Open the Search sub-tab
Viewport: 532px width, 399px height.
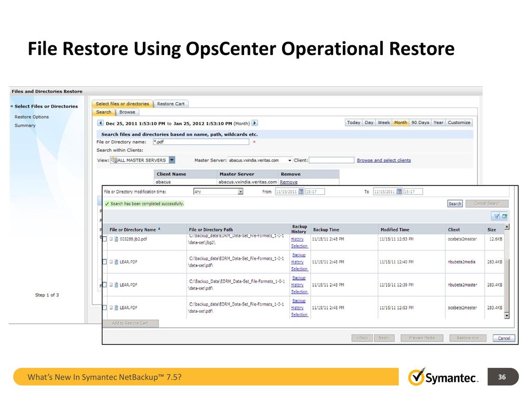(103, 112)
